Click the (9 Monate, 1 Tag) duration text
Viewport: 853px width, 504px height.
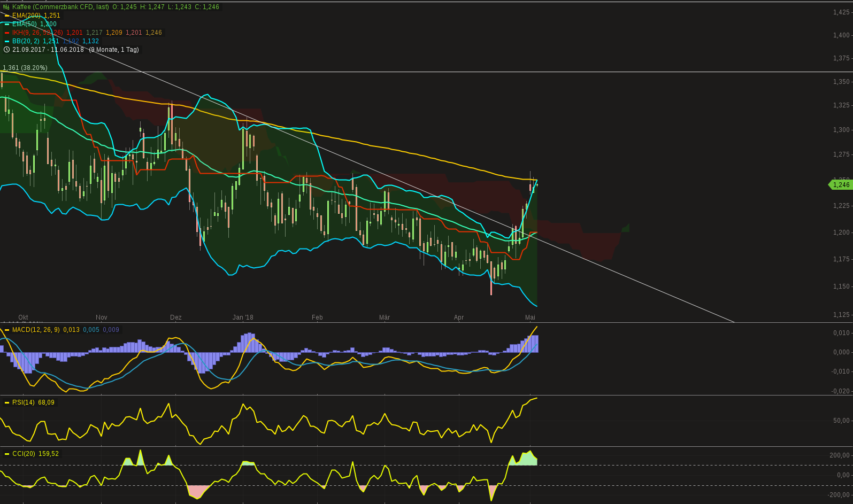pyautogui.click(x=114, y=50)
